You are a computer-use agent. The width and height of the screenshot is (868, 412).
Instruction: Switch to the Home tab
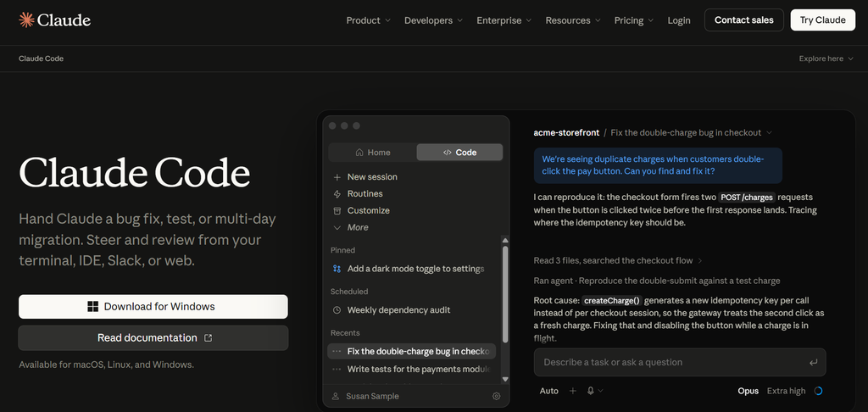pos(373,153)
